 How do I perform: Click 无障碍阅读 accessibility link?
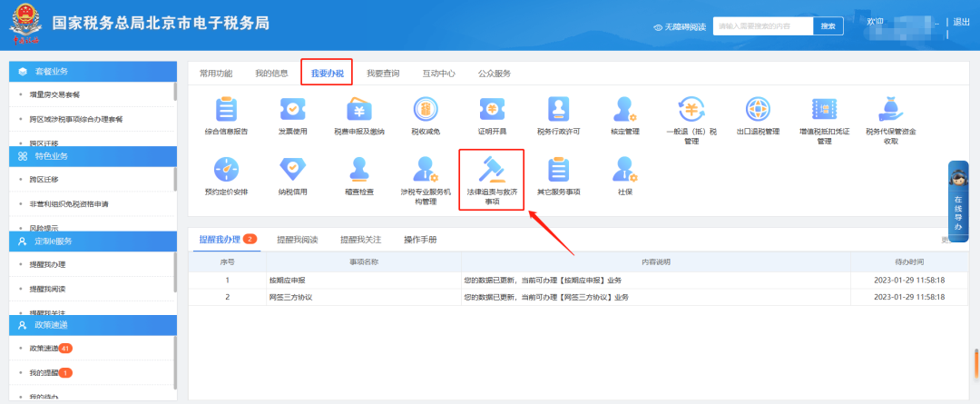(x=679, y=27)
